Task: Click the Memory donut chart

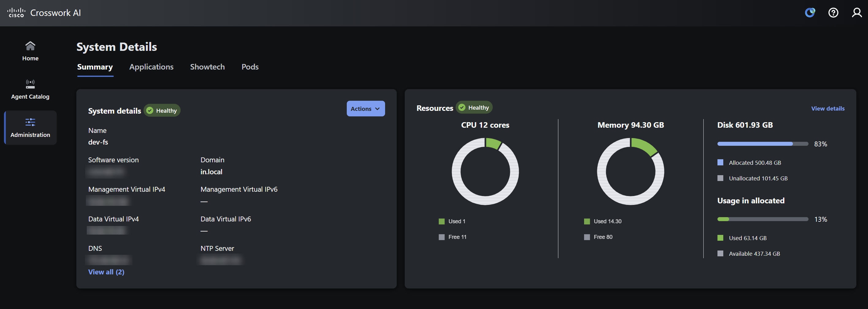Action: 630,171
